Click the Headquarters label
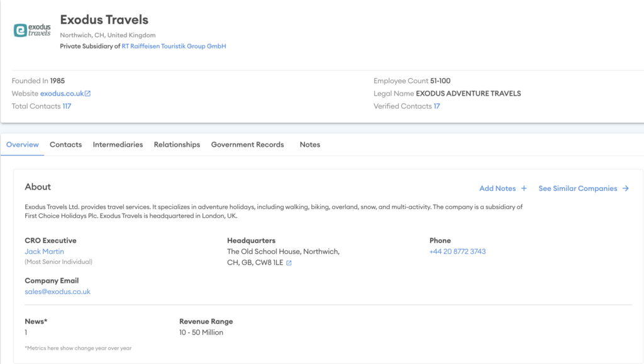The width and height of the screenshot is (644, 364). (252, 241)
